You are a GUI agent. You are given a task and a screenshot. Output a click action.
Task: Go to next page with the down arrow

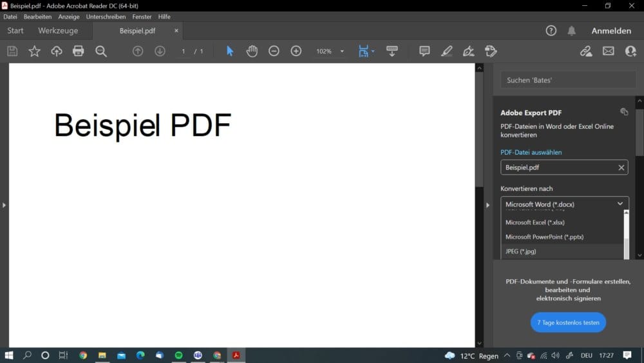pos(160,51)
